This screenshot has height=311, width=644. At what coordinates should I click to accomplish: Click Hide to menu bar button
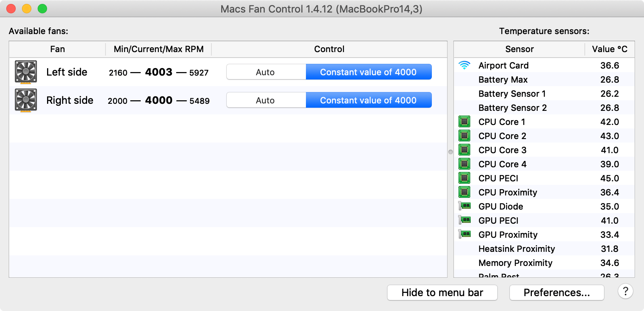(x=442, y=293)
